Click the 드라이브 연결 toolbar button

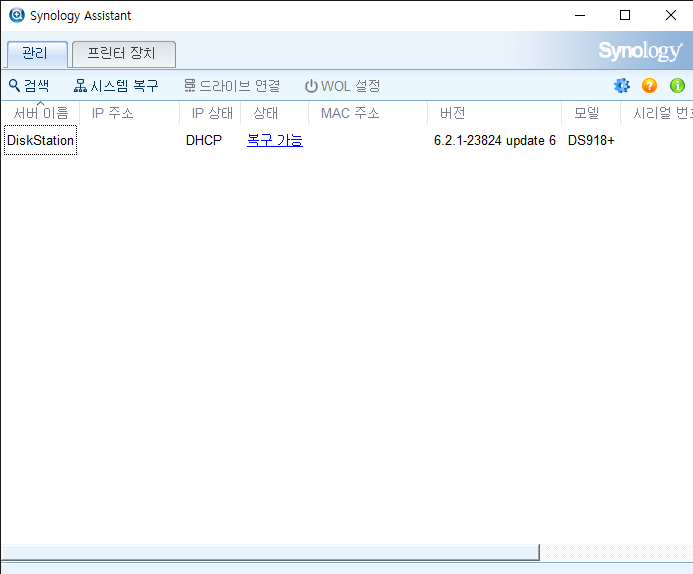tap(232, 85)
